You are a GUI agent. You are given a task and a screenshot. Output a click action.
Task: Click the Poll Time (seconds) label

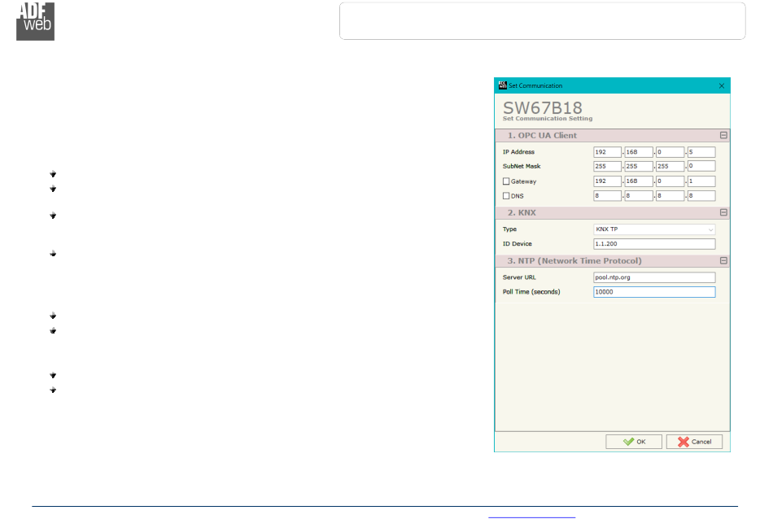click(x=531, y=292)
